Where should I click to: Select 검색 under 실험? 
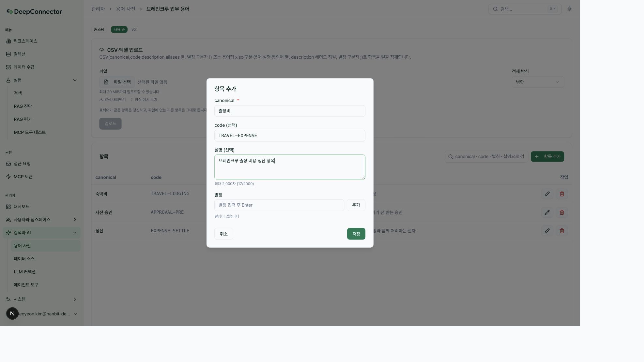pyautogui.click(x=45, y=93)
